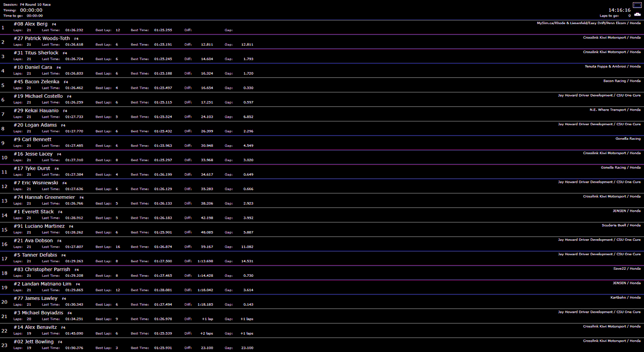Click Tanner Defabis's diff 1:13.698
The width and height of the screenshot is (644, 352).
(204, 261)
